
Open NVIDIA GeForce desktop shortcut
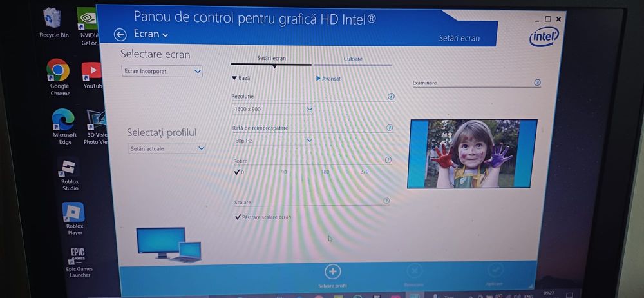click(88, 26)
